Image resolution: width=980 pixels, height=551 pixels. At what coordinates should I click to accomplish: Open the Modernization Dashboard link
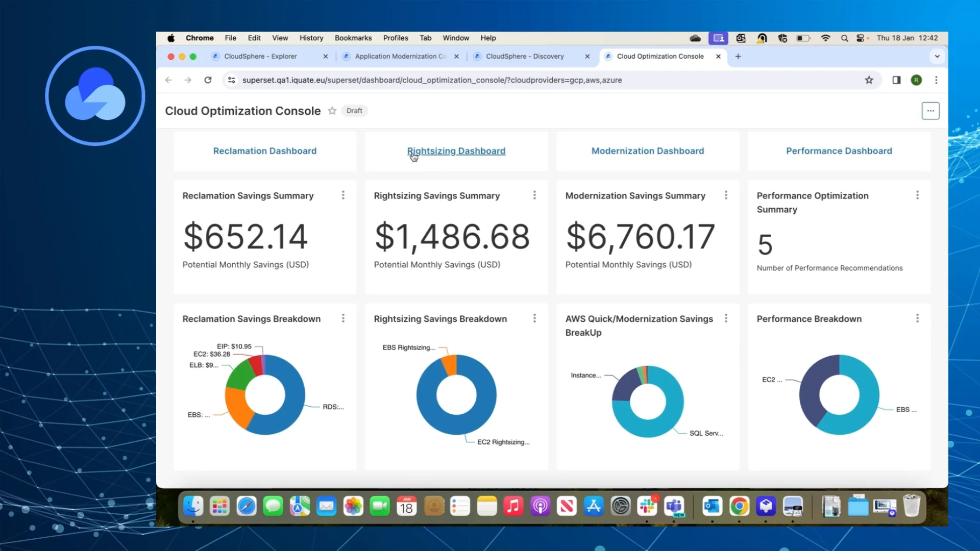click(648, 151)
